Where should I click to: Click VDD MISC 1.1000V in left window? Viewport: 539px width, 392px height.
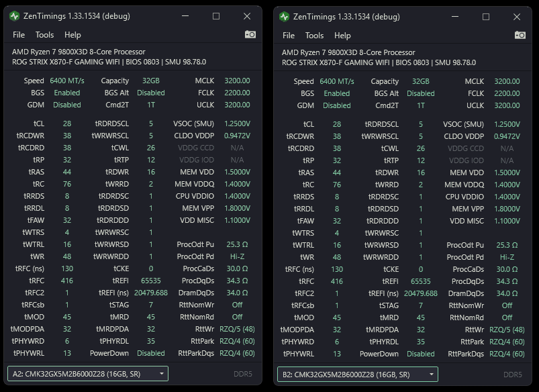[237, 220]
